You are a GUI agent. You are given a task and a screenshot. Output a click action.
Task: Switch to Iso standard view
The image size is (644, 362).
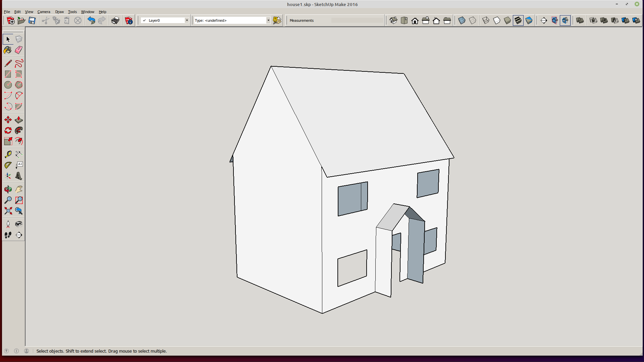point(393,20)
